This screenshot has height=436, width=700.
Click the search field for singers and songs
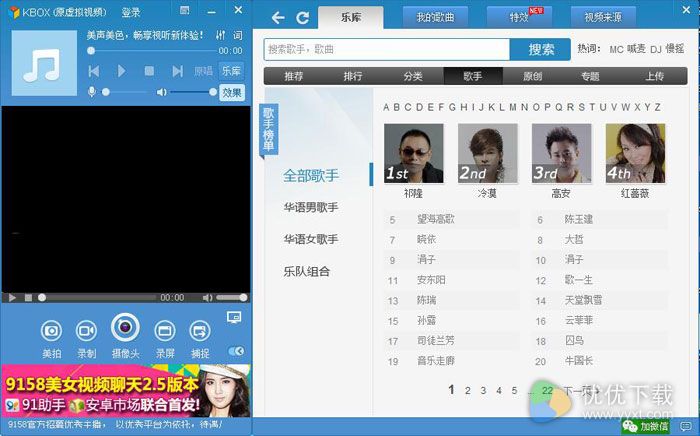(387, 49)
